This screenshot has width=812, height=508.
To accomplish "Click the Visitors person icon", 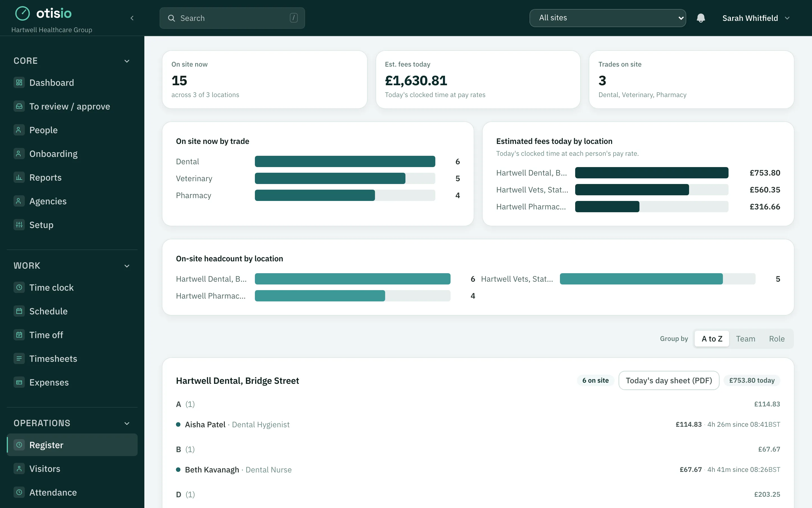I will coord(19,469).
